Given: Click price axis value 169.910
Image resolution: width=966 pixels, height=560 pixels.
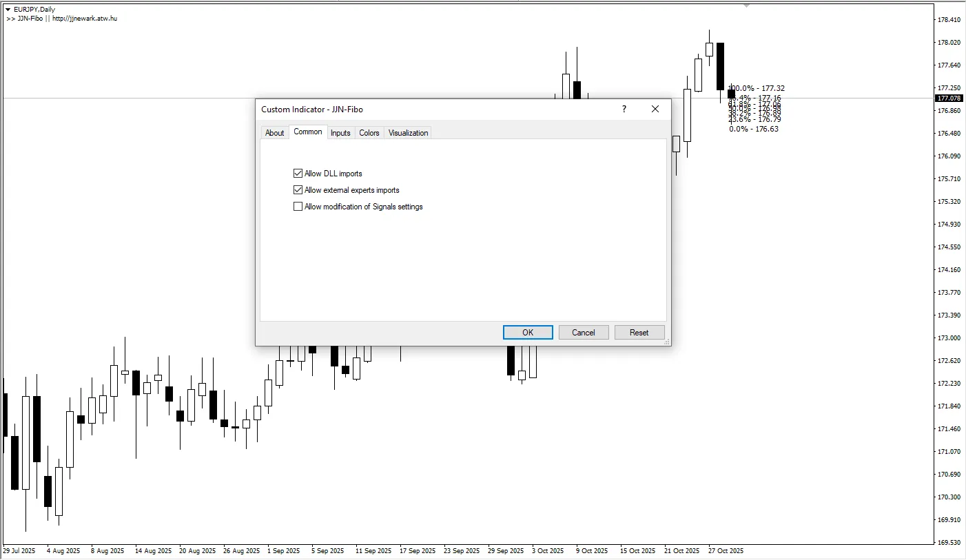Looking at the screenshot, I should [x=949, y=520].
